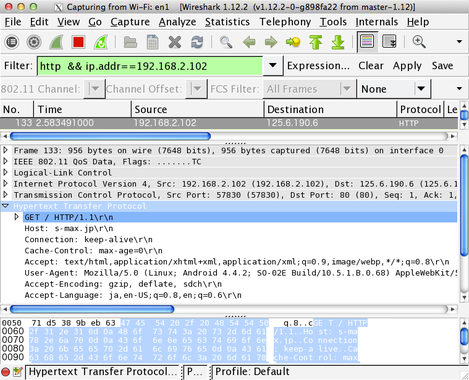Open capture options icon
469x380 pixels.
(x=34, y=42)
